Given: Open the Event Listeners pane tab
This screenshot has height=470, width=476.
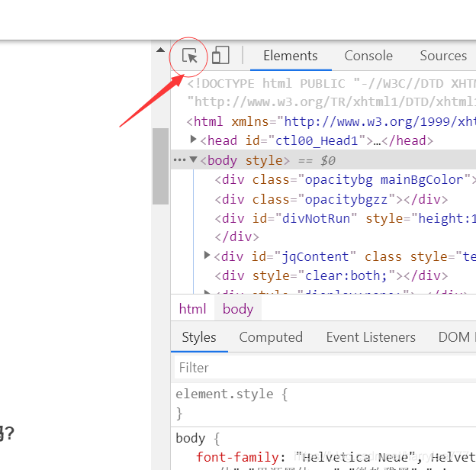Looking at the screenshot, I should point(371,337).
